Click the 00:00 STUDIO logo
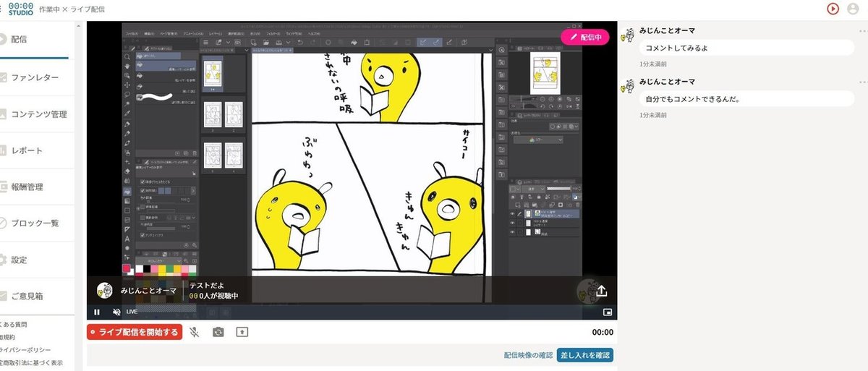868x371 pixels. (20, 9)
